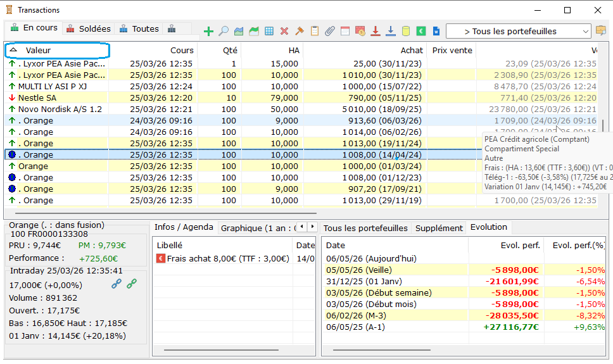The height and width of the screenshot is (364, 613).
Task: Select the Frais achat 8,00€ entry
Action: coord(234,258)
